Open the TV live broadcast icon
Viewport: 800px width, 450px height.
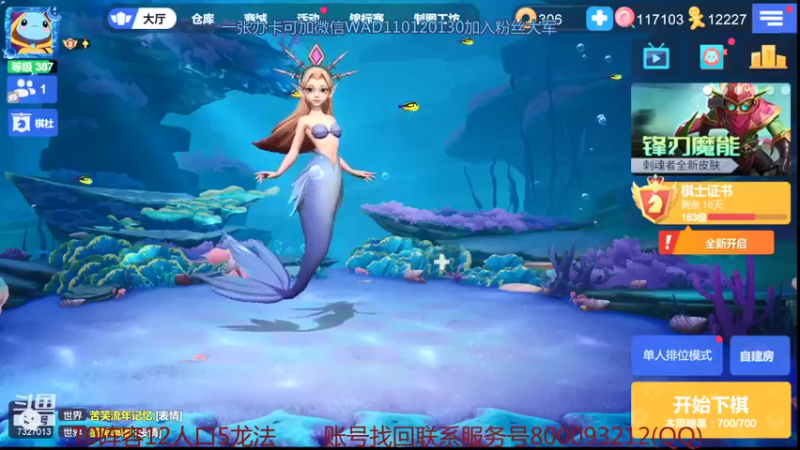click(x=656, y=57)
